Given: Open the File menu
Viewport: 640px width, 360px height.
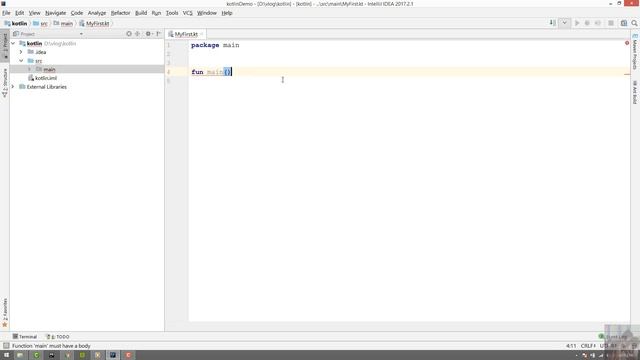Looking at the screenshot, I should click(x=6, y=13).
